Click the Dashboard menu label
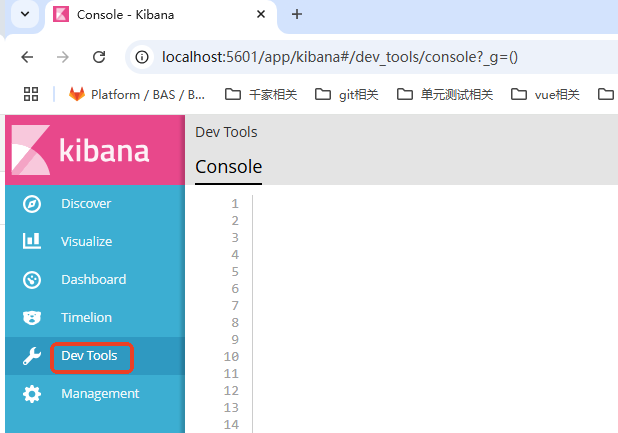 tap(94, 280)
